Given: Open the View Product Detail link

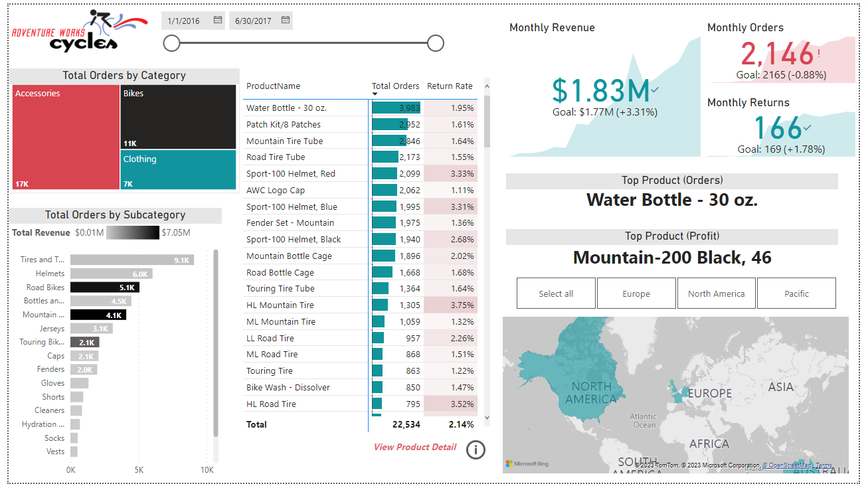Looking at the screenshot, I should tap(414, 447).
